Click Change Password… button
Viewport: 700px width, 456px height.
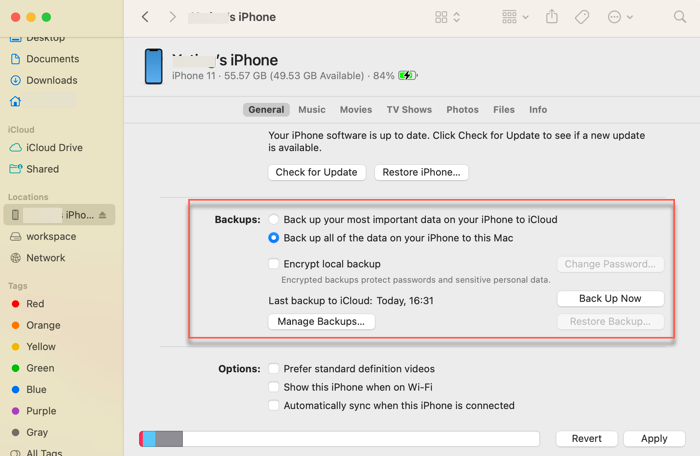coord(610,264)
